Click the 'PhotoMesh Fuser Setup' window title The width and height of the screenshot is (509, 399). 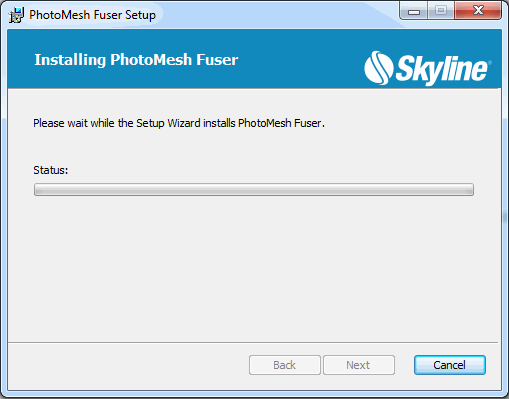point(92,15)
